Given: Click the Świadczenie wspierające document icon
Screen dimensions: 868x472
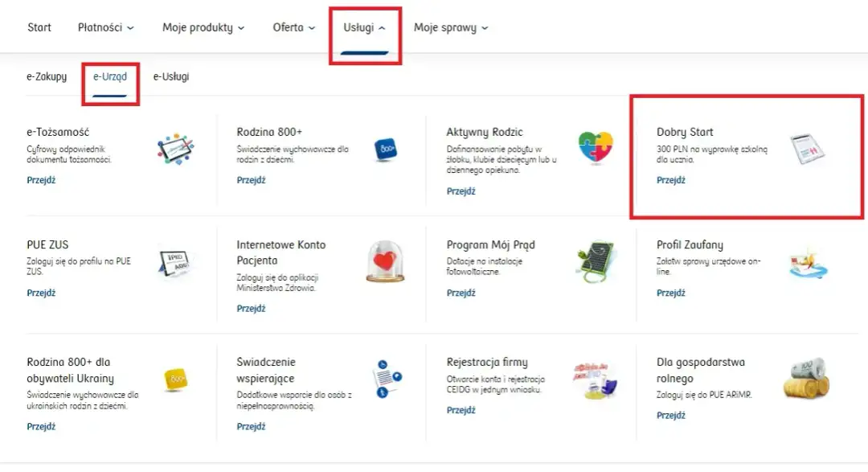Looking at the screenshot, I should tap(385, 379).
